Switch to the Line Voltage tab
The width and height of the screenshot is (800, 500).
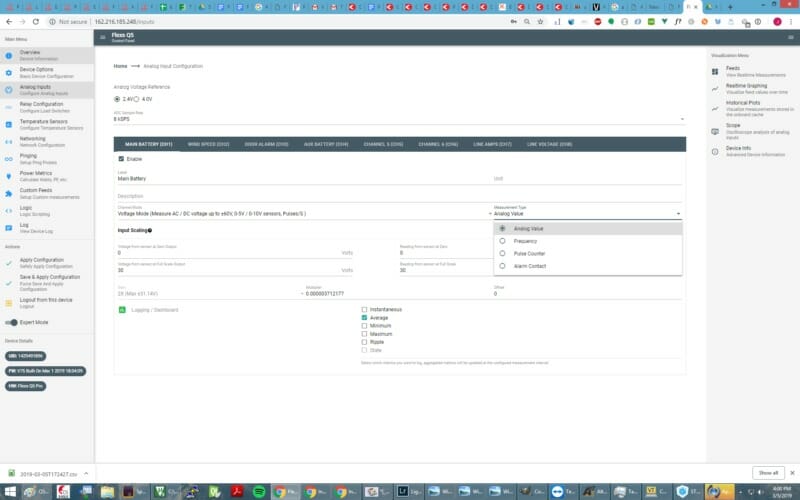pyautogui.click(x=549, y=144)
